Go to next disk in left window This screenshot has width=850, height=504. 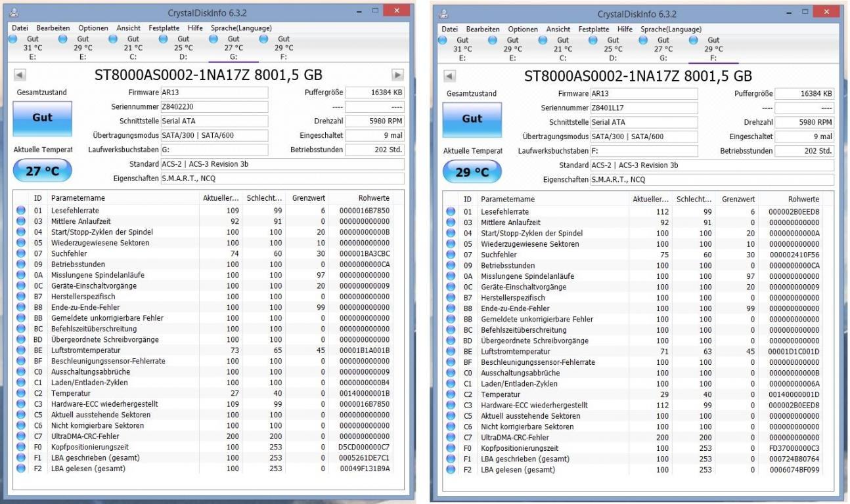(397, 75)
